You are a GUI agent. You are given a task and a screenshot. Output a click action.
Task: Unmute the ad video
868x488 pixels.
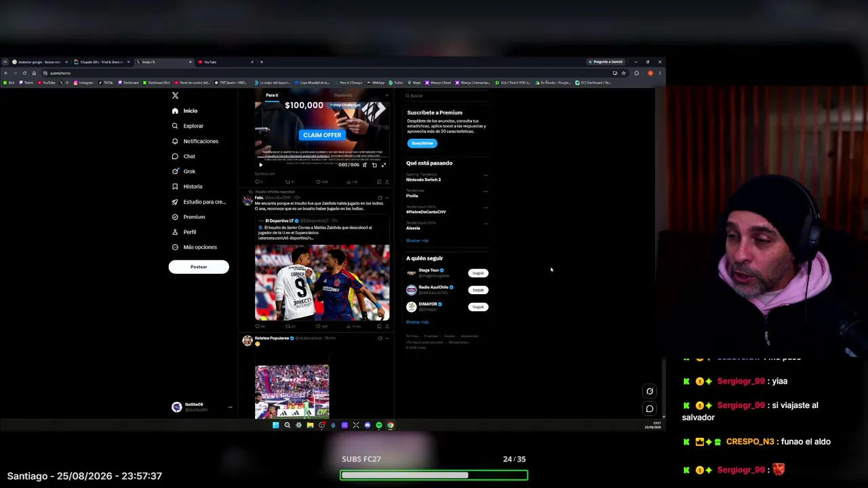(364, 165)
